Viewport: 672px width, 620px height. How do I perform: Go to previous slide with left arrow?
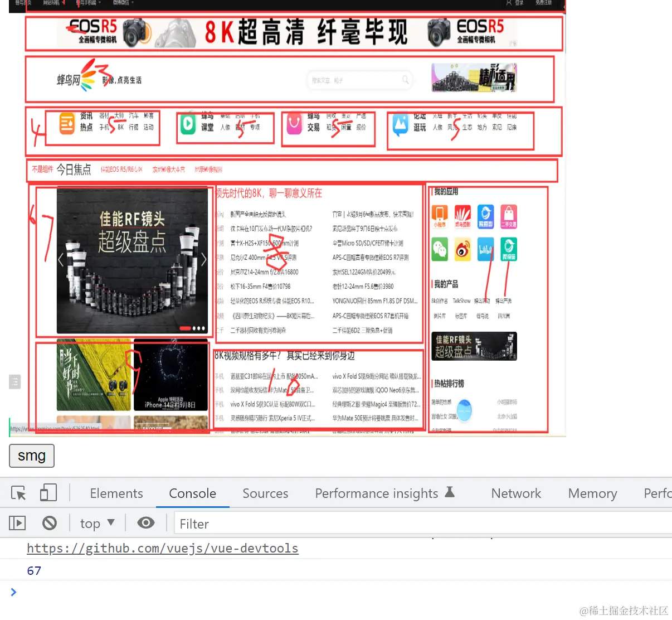(x=61, y=259)
